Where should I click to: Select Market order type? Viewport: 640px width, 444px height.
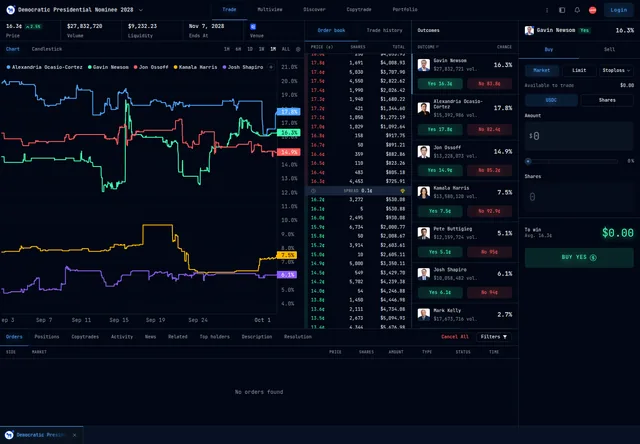click(x=542, y=70)
